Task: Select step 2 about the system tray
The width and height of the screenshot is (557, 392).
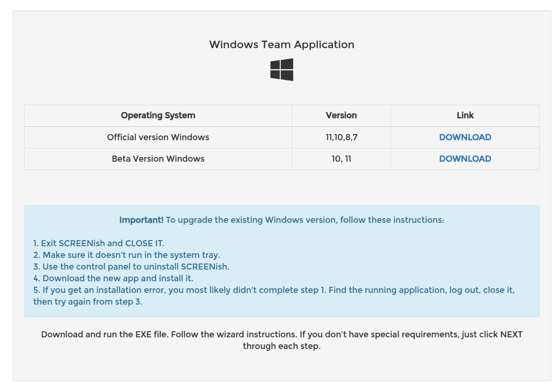Action: [127, 255]
